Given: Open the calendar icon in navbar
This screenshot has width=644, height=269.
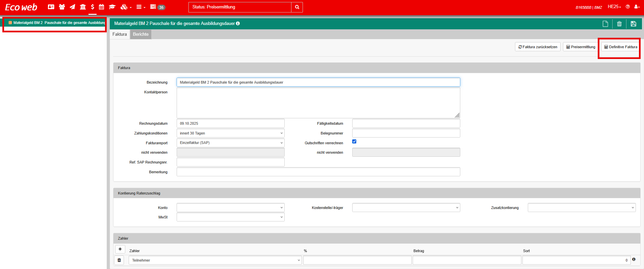Looking at the screenshot, I should point(101,7).
